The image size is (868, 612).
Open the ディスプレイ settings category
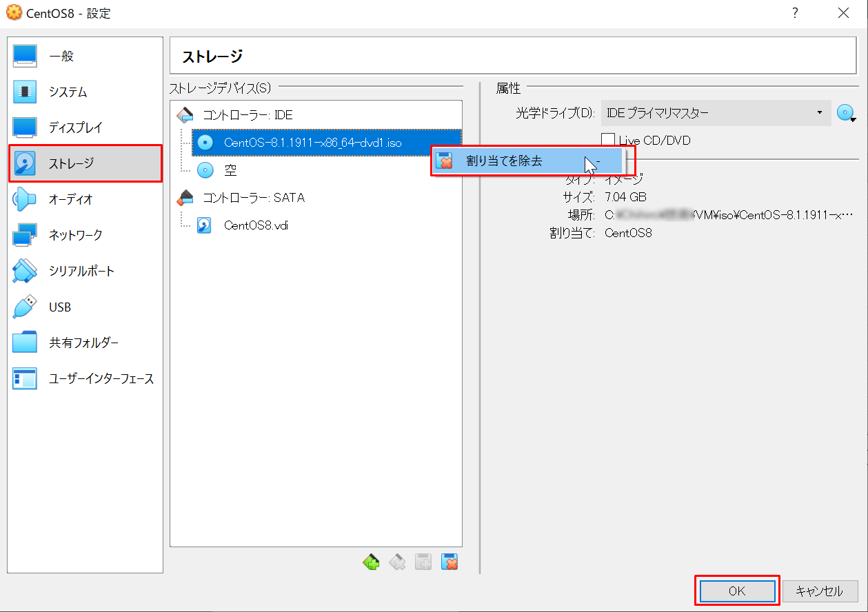point(85,127)
